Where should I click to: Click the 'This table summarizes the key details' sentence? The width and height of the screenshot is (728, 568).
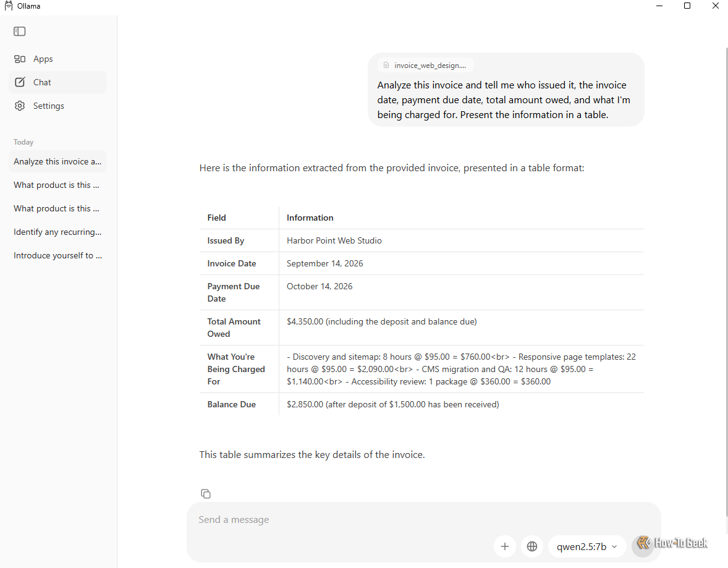click(312, 455)
